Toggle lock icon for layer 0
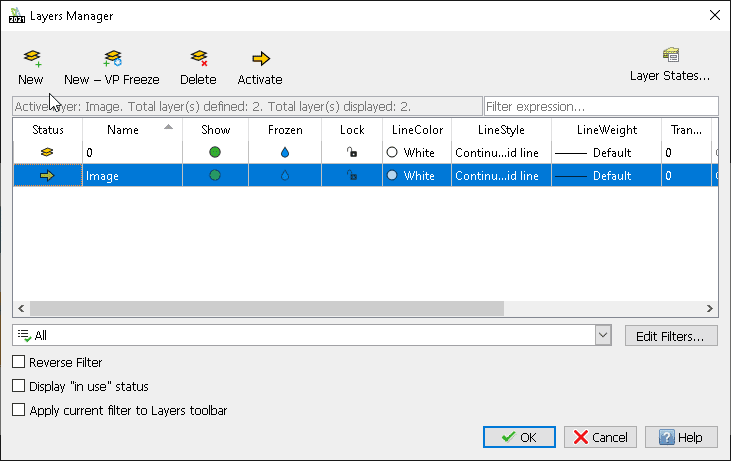 click(351, 153)
